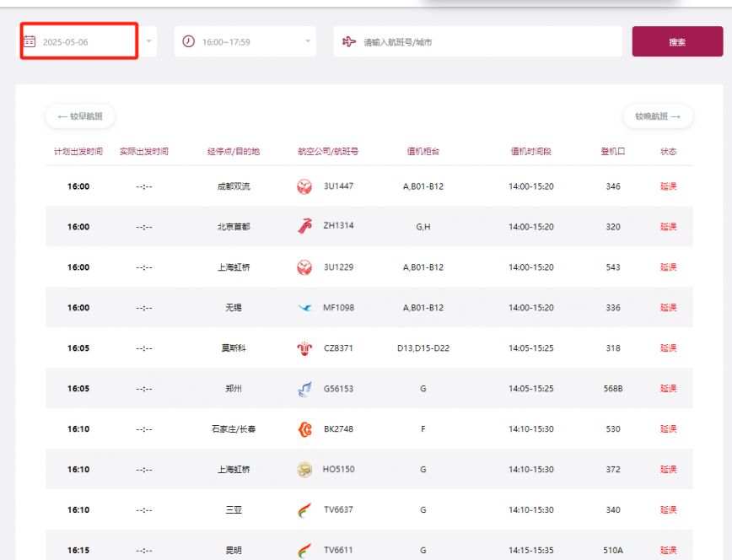
Task: Click Tibet Airlines logo beside TV6637
Action: (304, 510)
